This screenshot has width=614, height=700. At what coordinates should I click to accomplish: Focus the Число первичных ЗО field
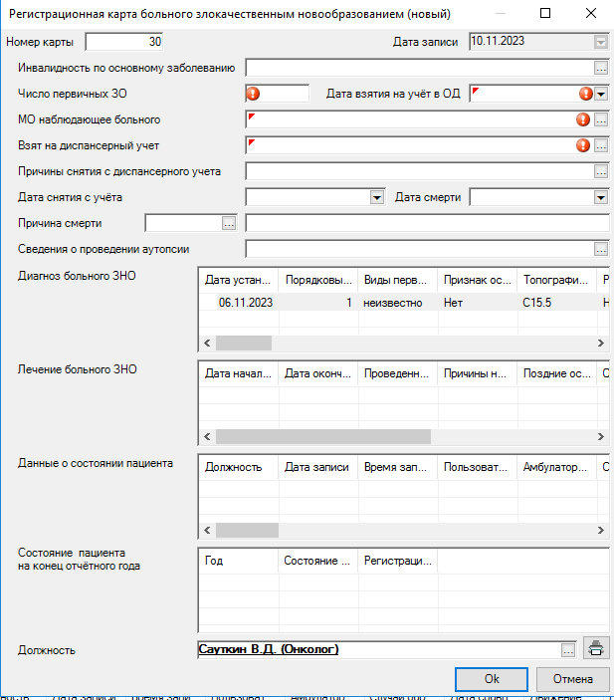tap(277, 94)
